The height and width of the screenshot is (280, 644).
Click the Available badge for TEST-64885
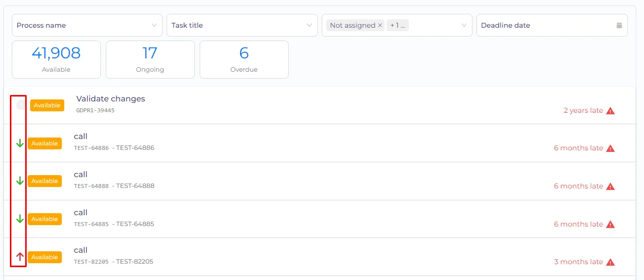click(x=44, y=219)
